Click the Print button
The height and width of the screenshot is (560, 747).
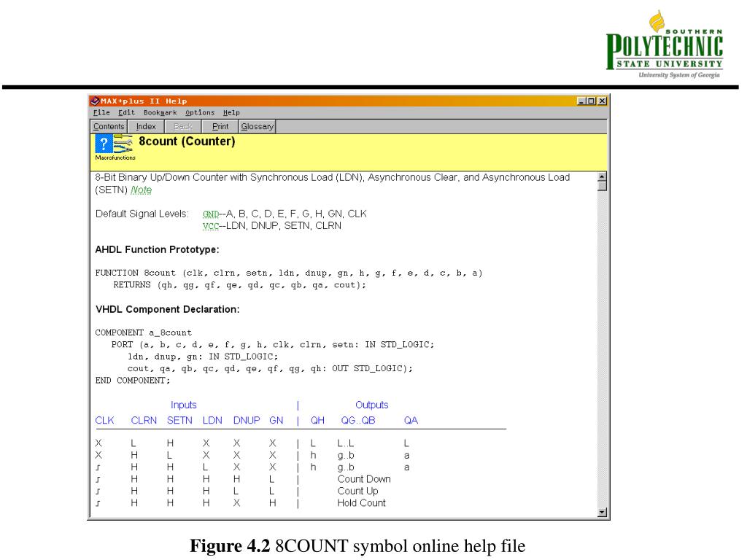click(220, 127)
